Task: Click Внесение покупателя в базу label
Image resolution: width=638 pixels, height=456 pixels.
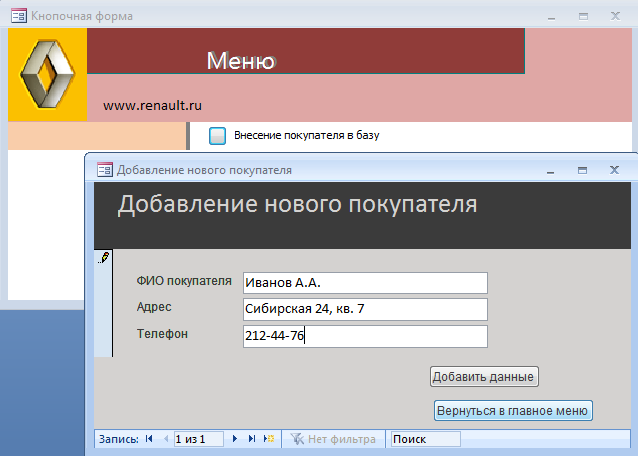Action: pyautogui.click(x=306, y=135)
